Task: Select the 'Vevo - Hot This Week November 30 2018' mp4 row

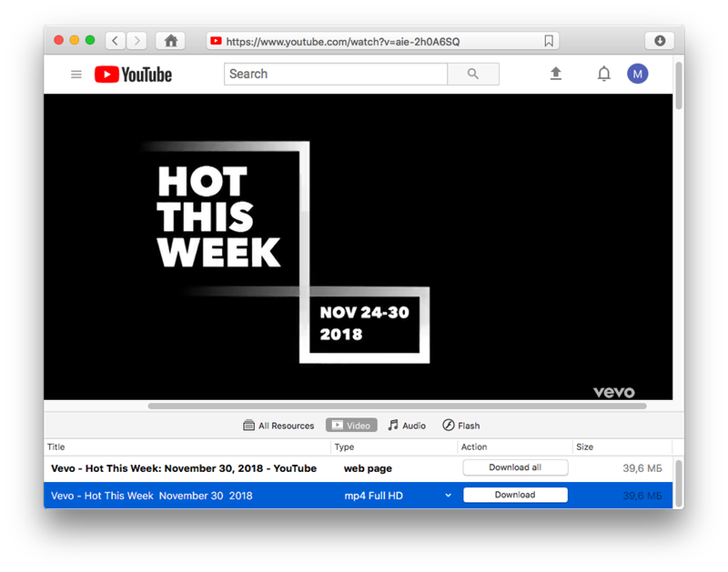Action: coord(358,496)
